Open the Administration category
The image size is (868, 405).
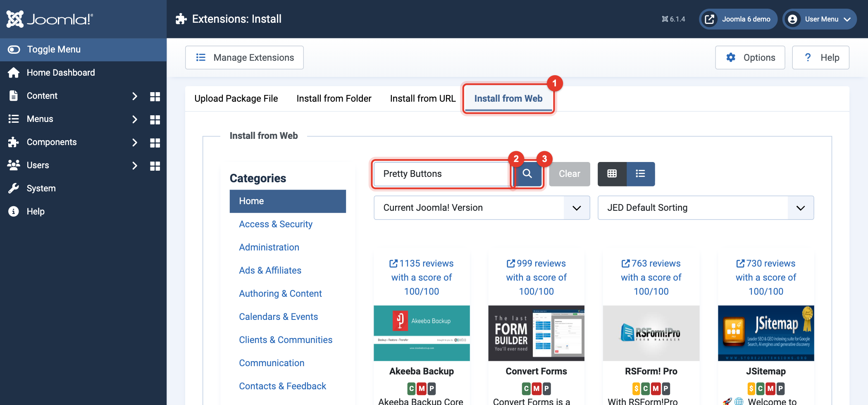(269, 247)
